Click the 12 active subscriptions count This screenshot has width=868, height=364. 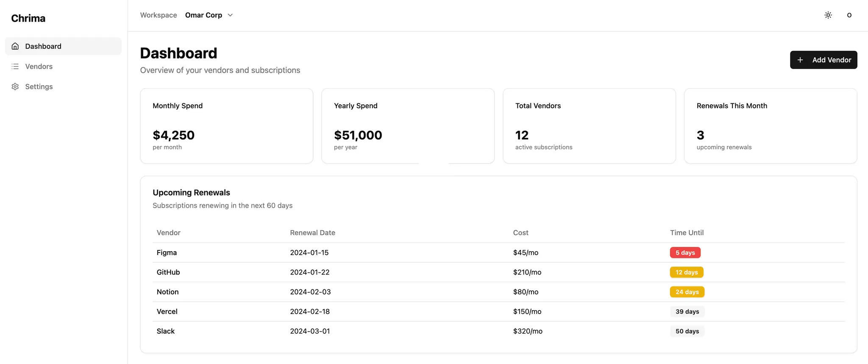522,135
